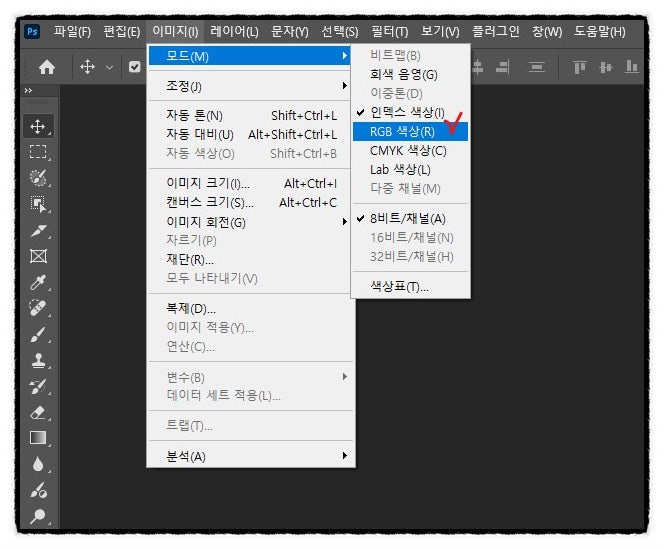The width and height of the screenshot is (664, 549).
Task: Click the align vertical centers icon
Action: 606,67
